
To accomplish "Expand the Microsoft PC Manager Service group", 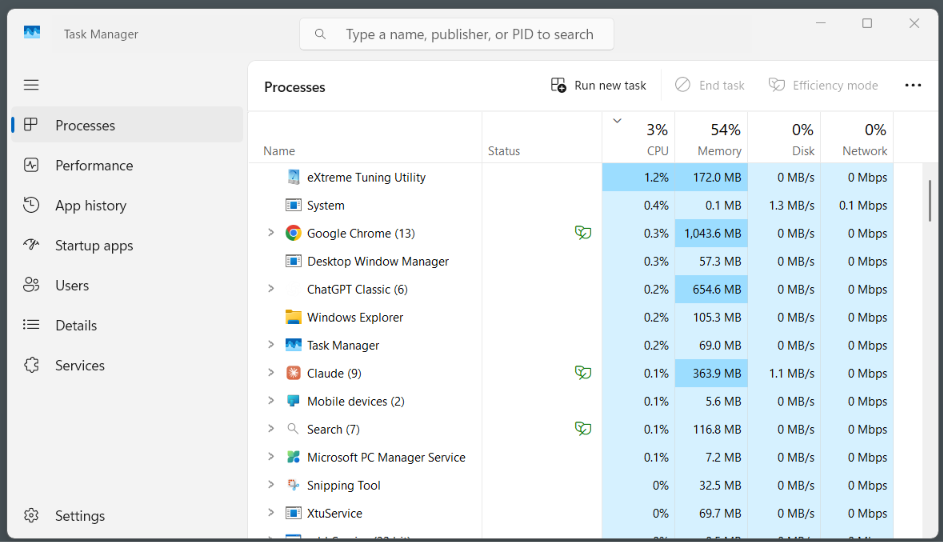I will click(x=271, y=457).
